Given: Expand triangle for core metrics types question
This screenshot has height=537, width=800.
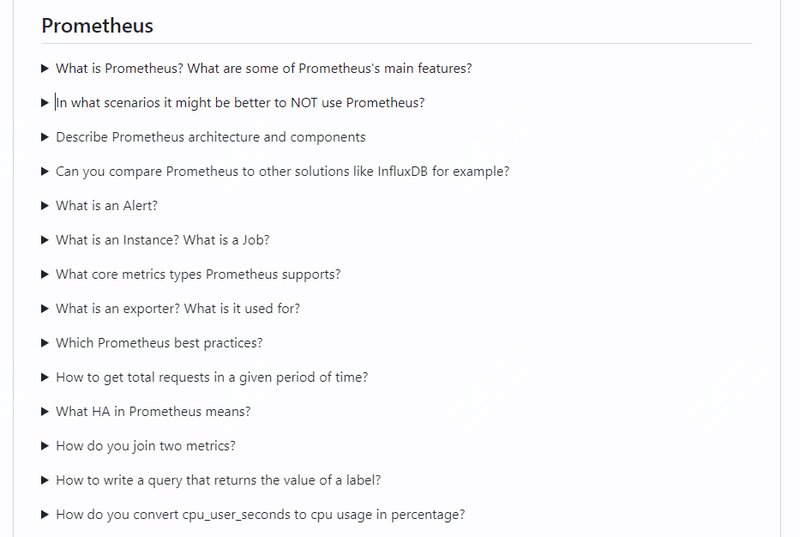Looking at the screenshot, I should point(45,274).
